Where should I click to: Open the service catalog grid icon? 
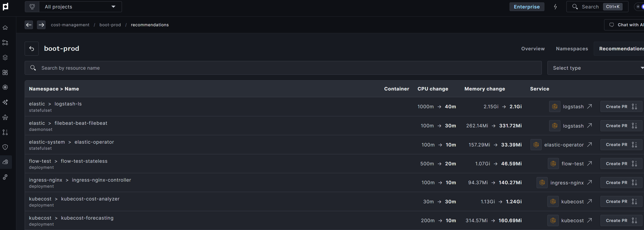click(5, 72)
